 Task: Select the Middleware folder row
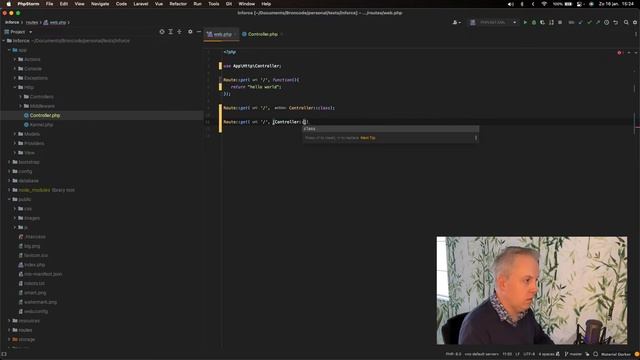[x=102, y=106]
